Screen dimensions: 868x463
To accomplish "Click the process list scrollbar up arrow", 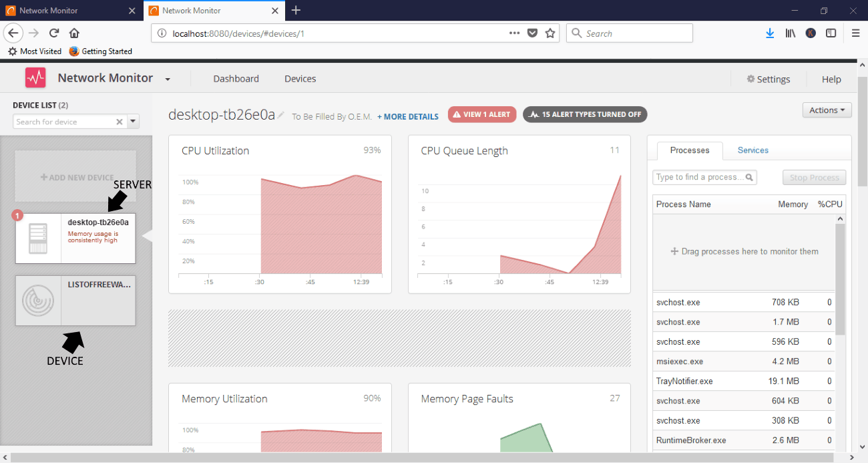I will (841, 219).
